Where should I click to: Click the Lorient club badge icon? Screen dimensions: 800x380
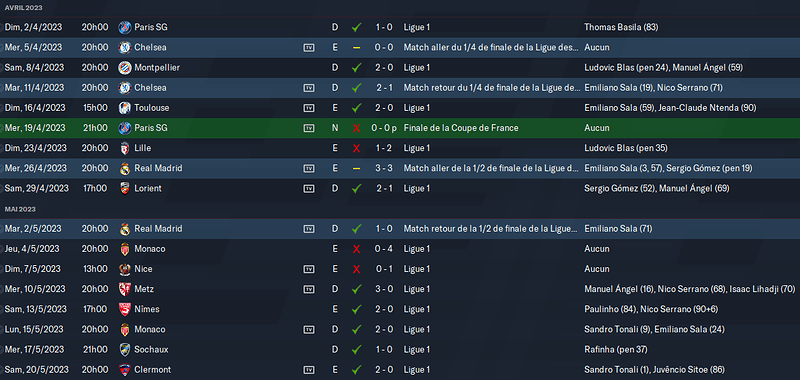coord(124,189)
